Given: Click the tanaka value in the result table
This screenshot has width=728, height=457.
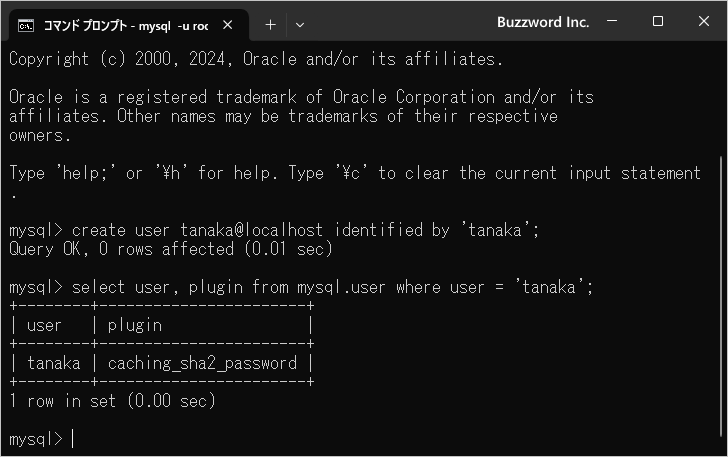Looking at the screenshot, I should pos(53,363).
